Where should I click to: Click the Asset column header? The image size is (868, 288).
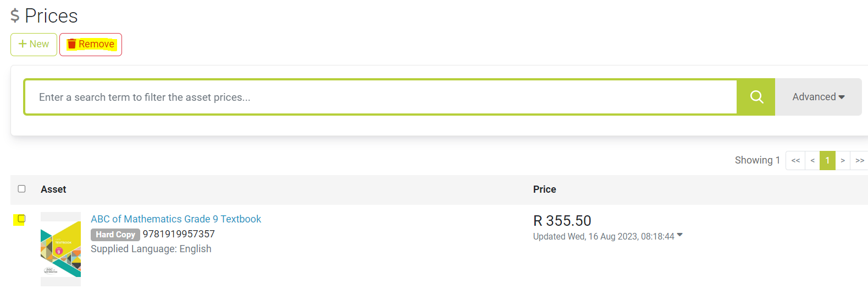(x=53, y=189)
